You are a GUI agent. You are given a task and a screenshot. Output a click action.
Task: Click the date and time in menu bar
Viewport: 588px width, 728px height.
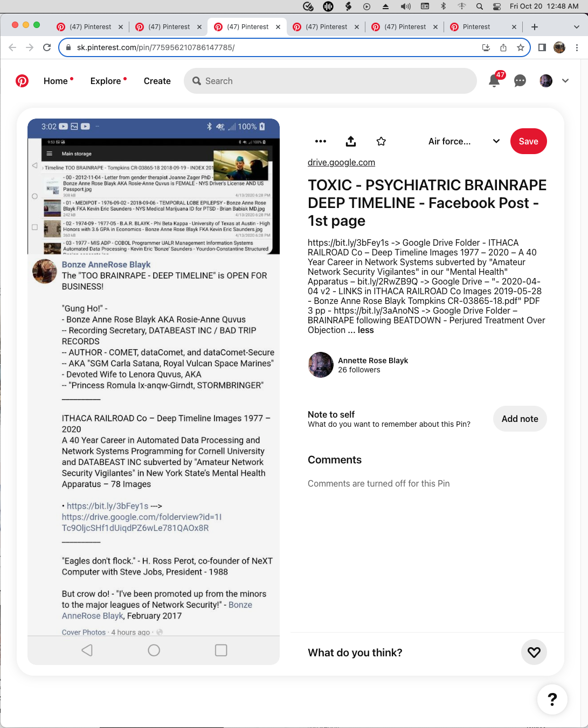pos(544,6)
